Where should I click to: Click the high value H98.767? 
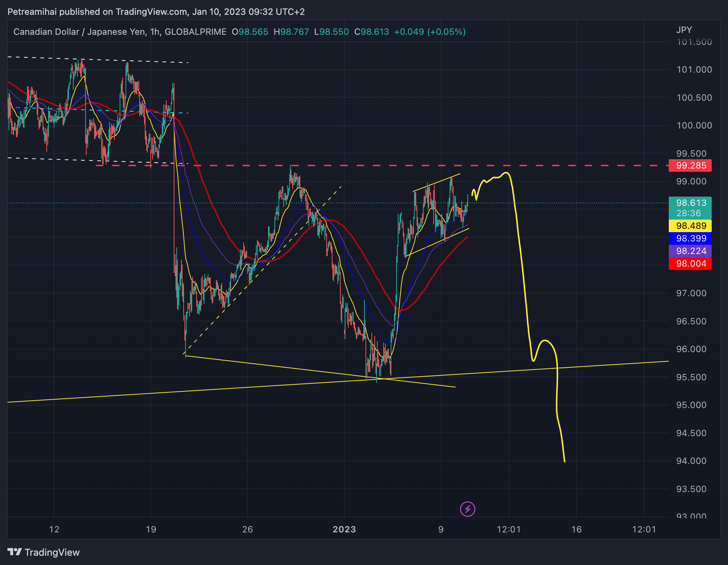[291, 32]
